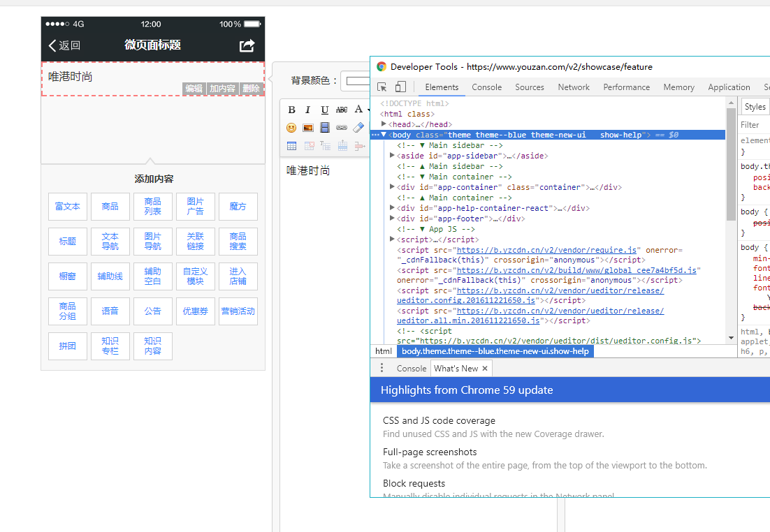770x532 pixels.
Task: Click the 加内容 add content button
Action: 222,89
